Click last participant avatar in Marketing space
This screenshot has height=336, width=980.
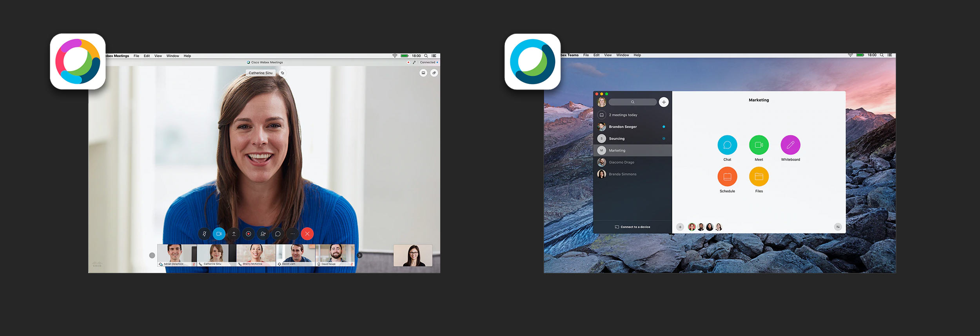719,227
